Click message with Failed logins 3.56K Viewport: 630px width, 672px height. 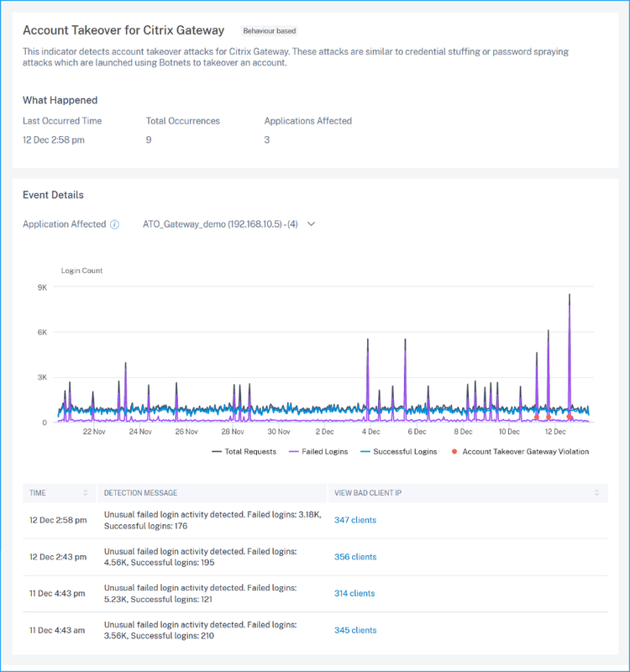click(x=201, y=630)
